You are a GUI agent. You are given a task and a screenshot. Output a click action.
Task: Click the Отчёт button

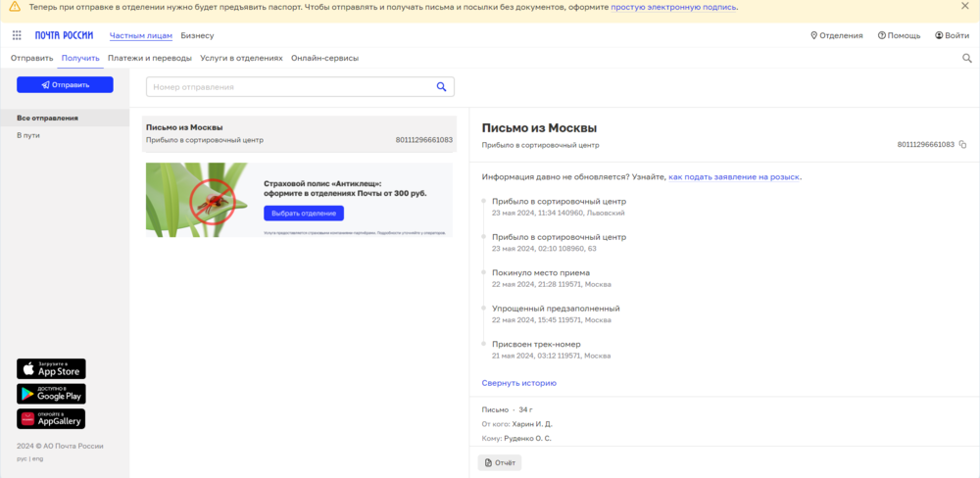[500, 462]
